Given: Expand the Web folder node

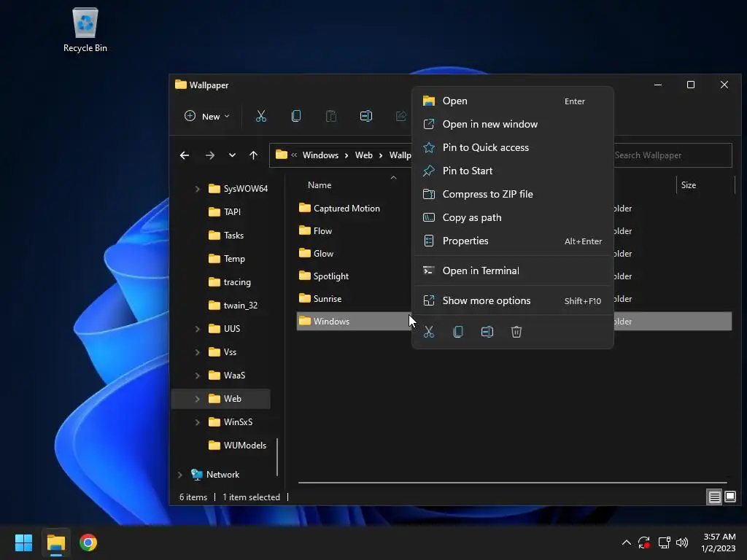Looking at the screenshot, I should (197, 399).
